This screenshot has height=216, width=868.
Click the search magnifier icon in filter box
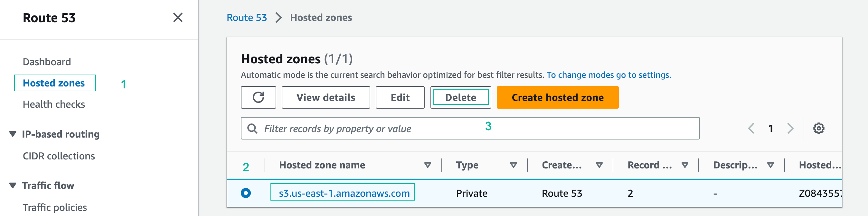252,129
